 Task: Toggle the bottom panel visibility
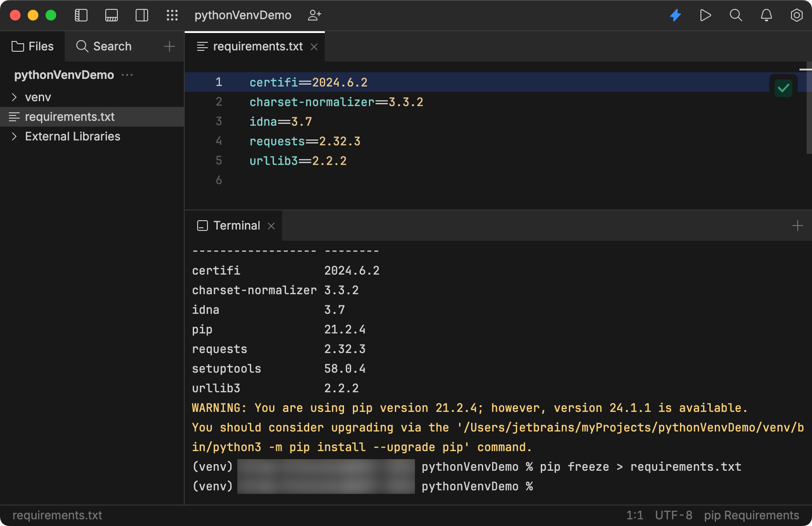tap(112, 15)
